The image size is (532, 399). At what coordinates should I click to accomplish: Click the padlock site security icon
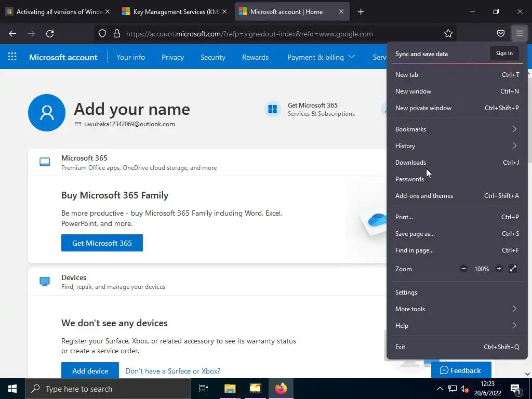117,34
